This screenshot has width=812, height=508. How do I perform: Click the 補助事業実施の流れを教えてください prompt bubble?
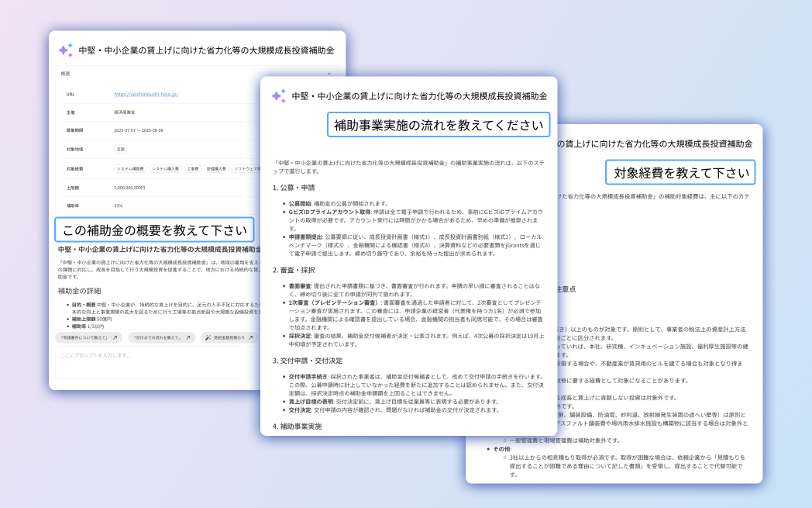[x=439, y=124]
